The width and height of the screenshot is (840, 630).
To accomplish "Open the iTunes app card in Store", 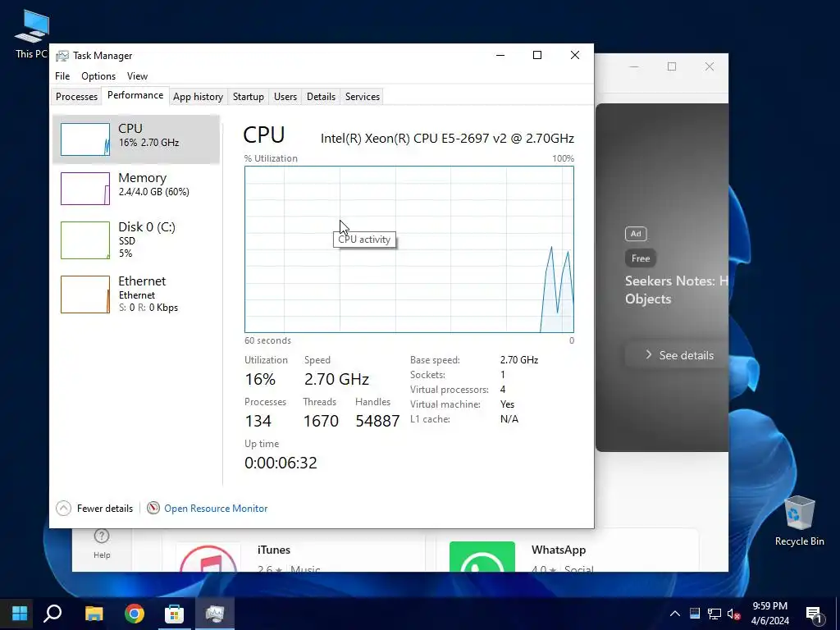I will coord(294,550).
